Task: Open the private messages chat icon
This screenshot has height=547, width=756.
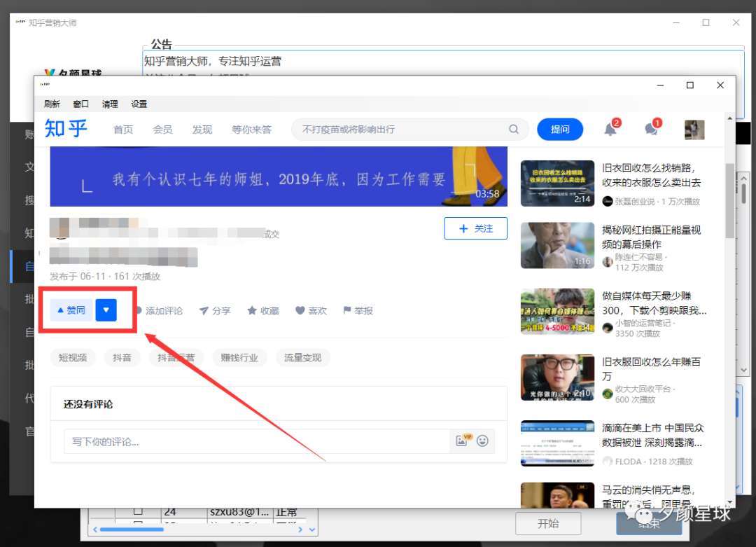Action: click(x=651, y=130)
